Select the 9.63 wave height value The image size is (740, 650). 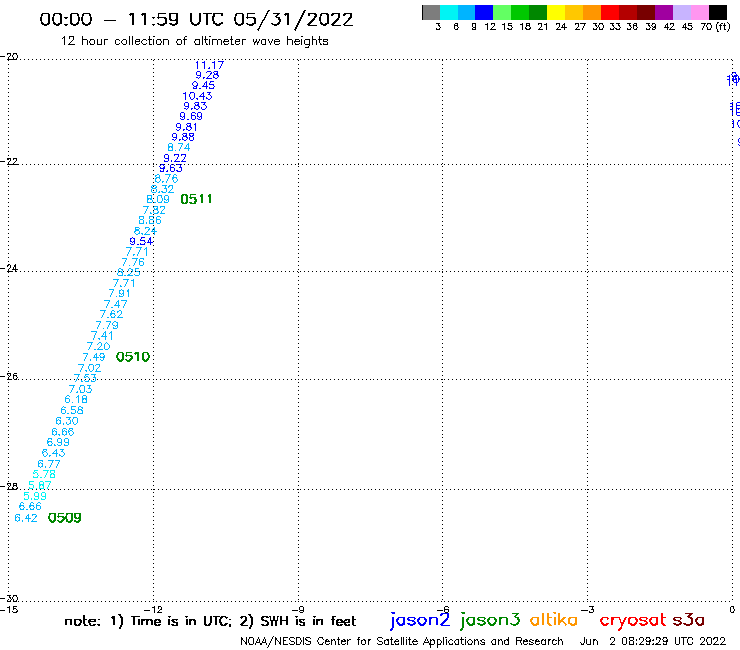pyautogui.click(x=171, y=169)
